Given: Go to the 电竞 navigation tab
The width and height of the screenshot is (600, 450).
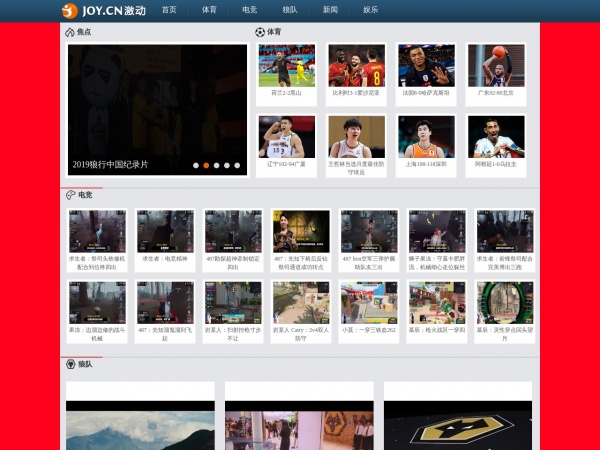Looking at the screenshot, I should tap(249, 10).
